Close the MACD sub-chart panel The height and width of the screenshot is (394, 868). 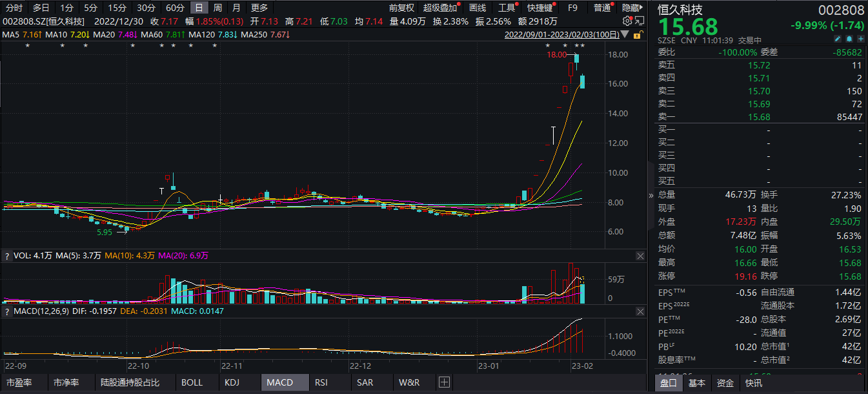pyautogui.click(x=640, y=312)
